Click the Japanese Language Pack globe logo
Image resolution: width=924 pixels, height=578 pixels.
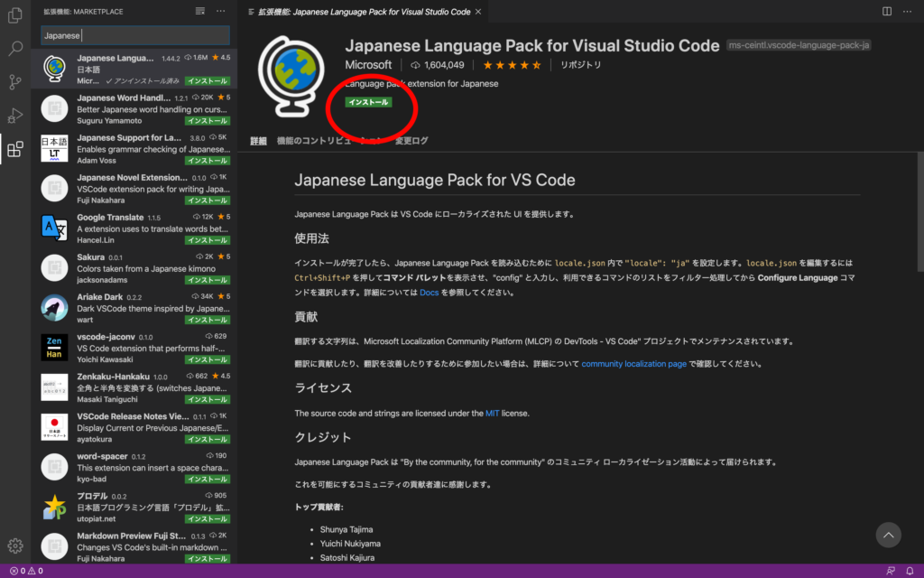(291, 76)
